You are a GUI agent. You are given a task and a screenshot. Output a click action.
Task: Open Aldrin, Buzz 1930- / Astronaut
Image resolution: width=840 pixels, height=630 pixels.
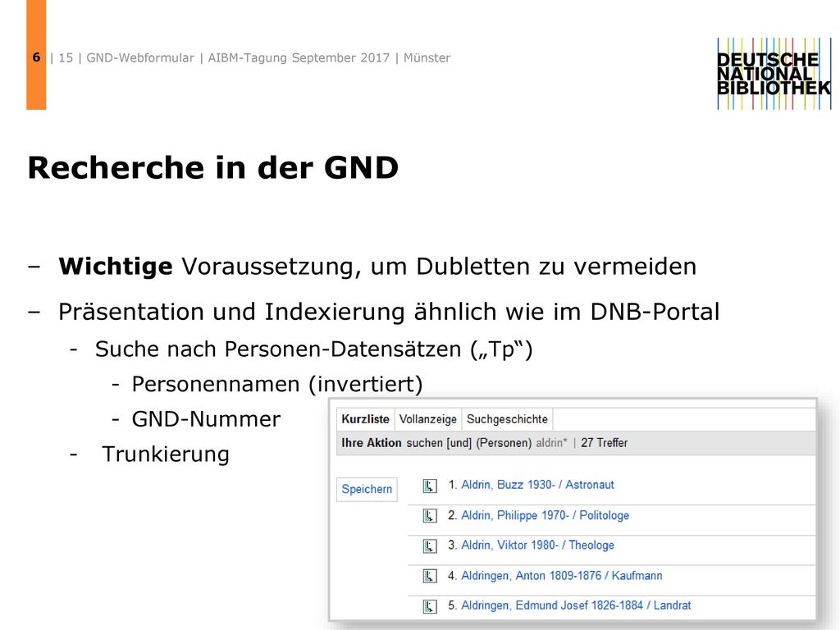(537, 485)
